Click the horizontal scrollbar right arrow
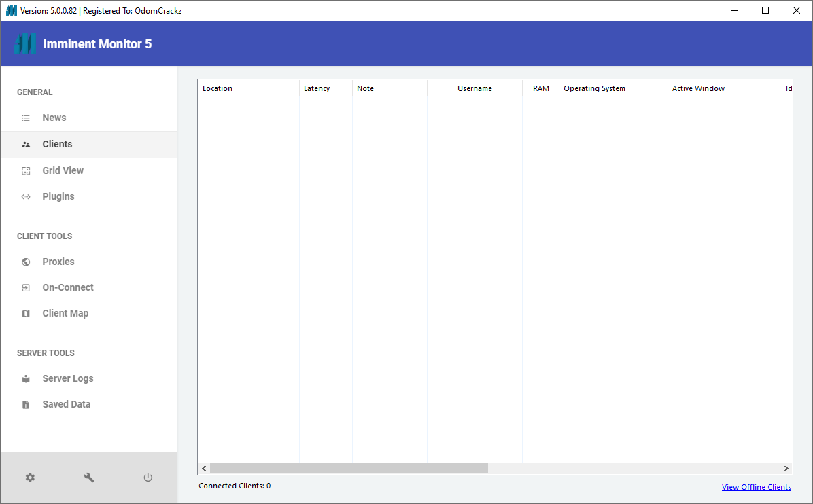813x504 pixels. [x=786, y=469]
